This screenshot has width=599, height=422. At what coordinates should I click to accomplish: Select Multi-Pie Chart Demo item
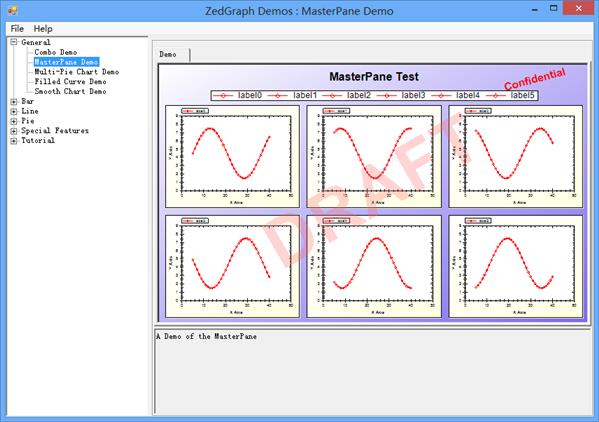pyautogui.click(x=77, y=72)
